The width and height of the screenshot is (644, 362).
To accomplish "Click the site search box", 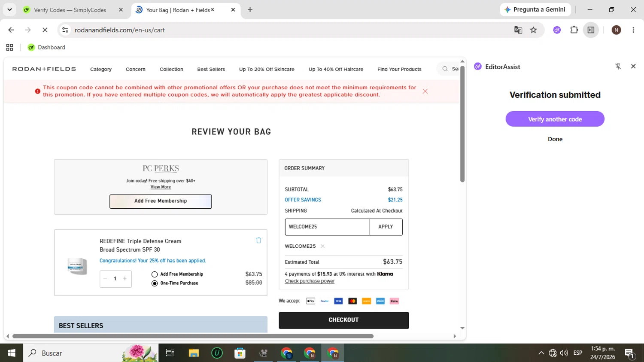I will [448, 69].
